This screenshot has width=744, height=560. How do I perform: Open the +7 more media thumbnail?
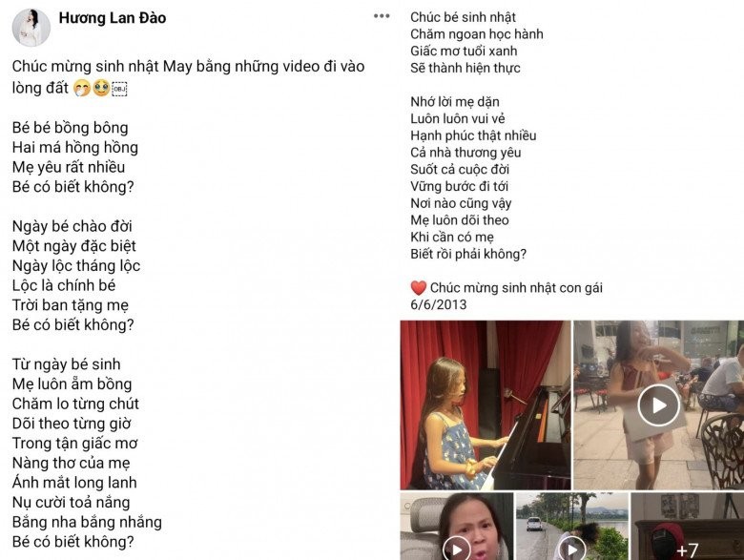pos(687,527)
